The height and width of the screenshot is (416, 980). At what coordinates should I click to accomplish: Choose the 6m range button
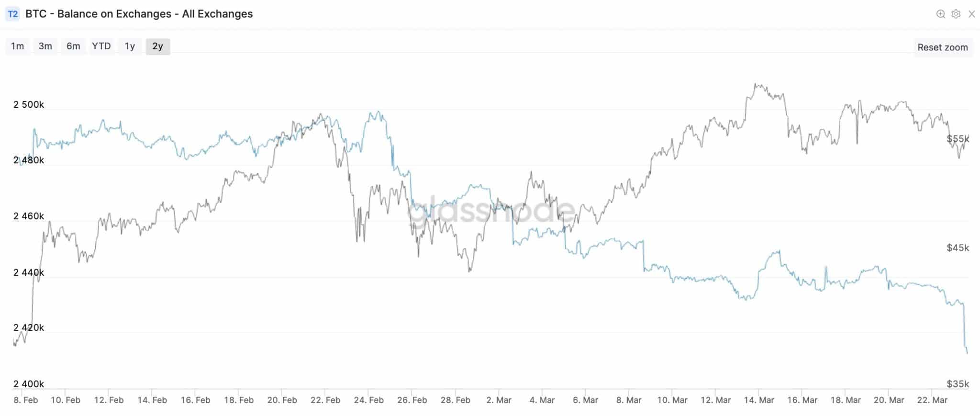tap(73, 46)
